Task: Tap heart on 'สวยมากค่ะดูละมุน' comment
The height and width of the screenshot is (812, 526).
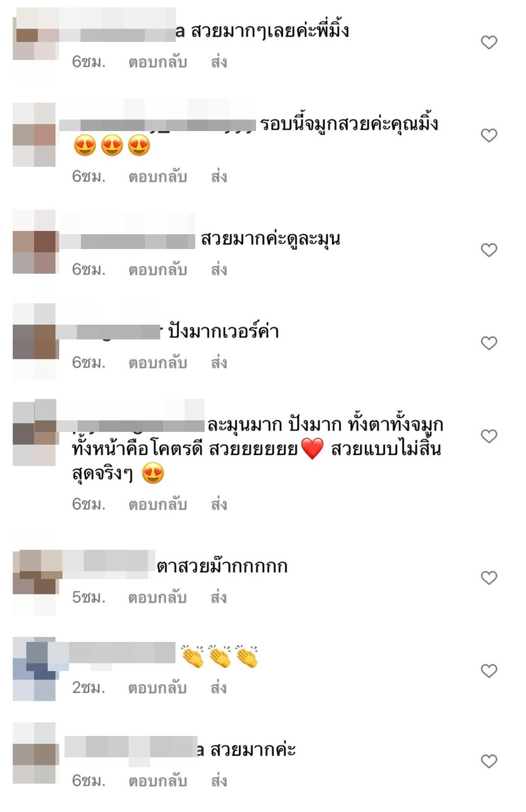Action: click(489, 250)
